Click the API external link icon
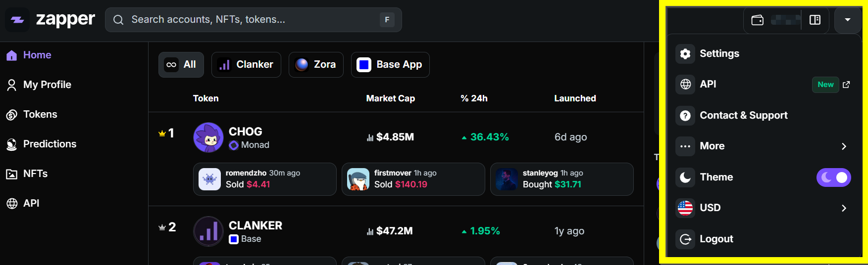This screenshot has width=868, height=265. [x=846, y=85]
